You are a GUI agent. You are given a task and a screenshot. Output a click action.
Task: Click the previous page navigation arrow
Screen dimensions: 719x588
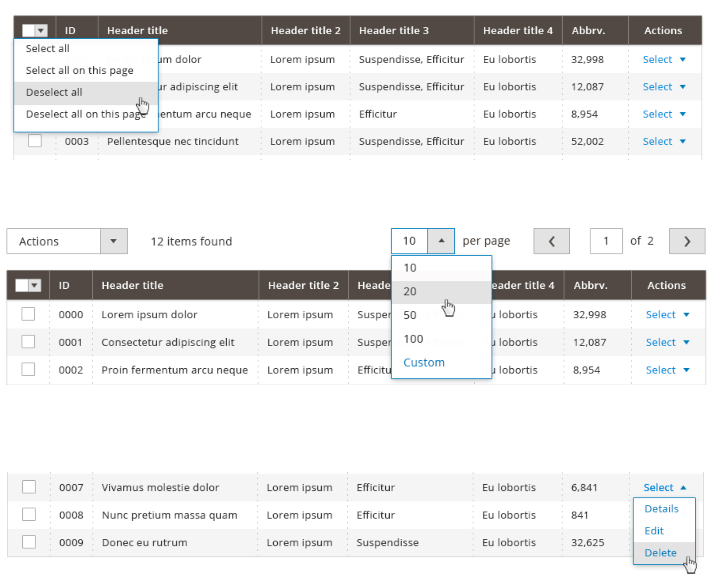(549, 241)
